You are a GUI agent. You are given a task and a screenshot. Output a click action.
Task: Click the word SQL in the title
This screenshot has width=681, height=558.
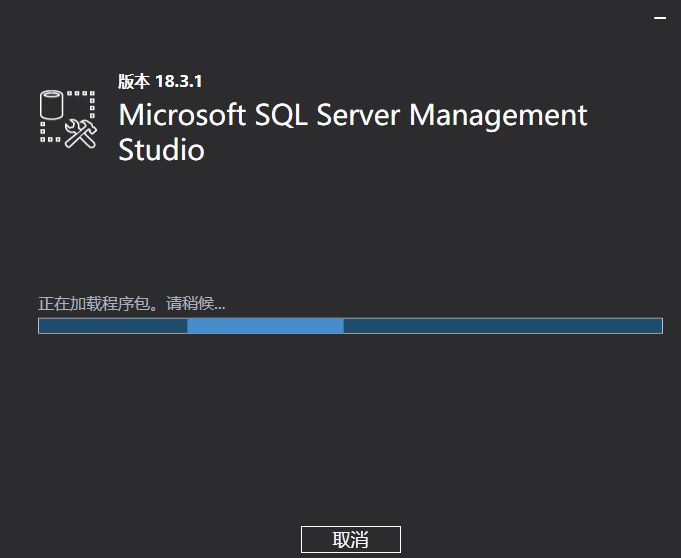(281, 115)
